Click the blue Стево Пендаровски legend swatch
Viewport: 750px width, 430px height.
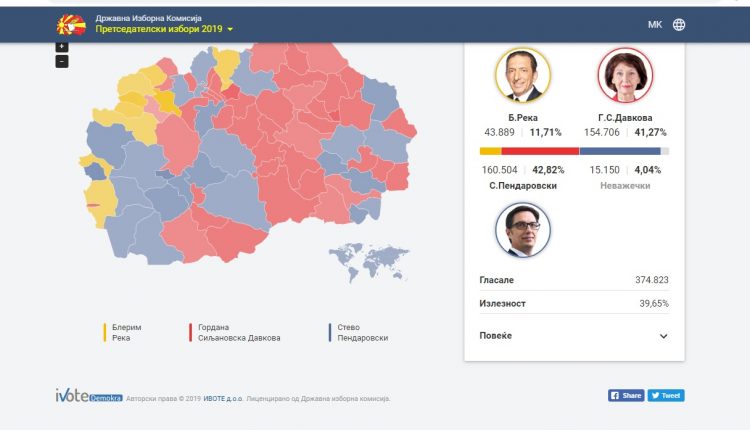coord(329,332)
